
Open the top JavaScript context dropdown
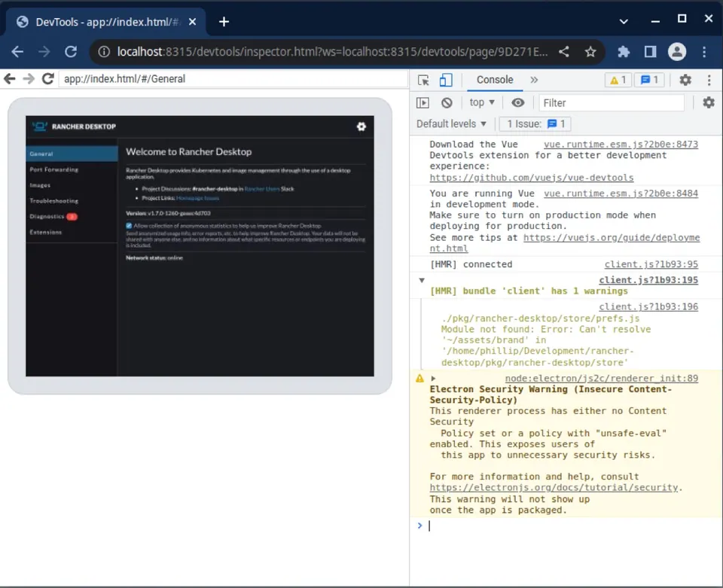[482, 102]
